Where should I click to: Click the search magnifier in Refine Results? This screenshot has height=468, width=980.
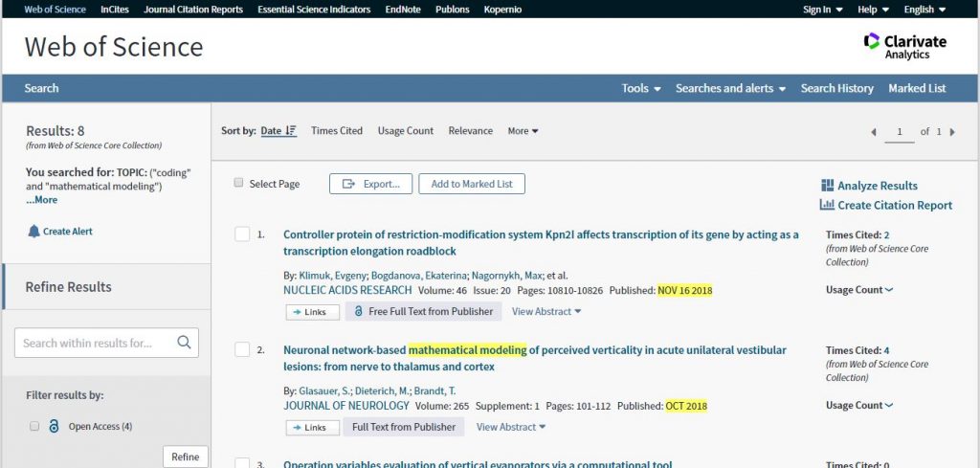coord(184,343)
